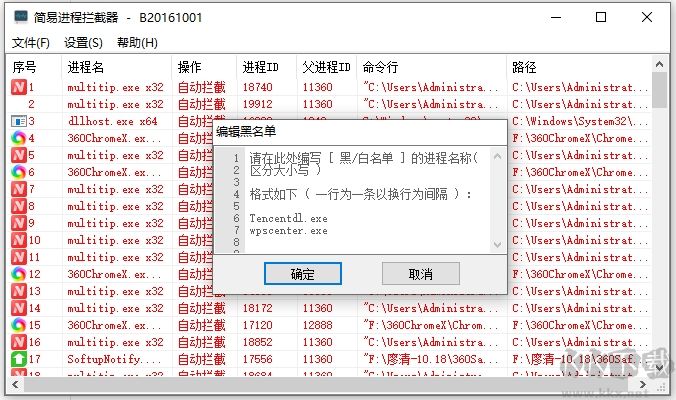The width and height of the screenshot is (676, 400).
Task: Click the main list vertical scrollbar thumb
Action: pos(659,90)
